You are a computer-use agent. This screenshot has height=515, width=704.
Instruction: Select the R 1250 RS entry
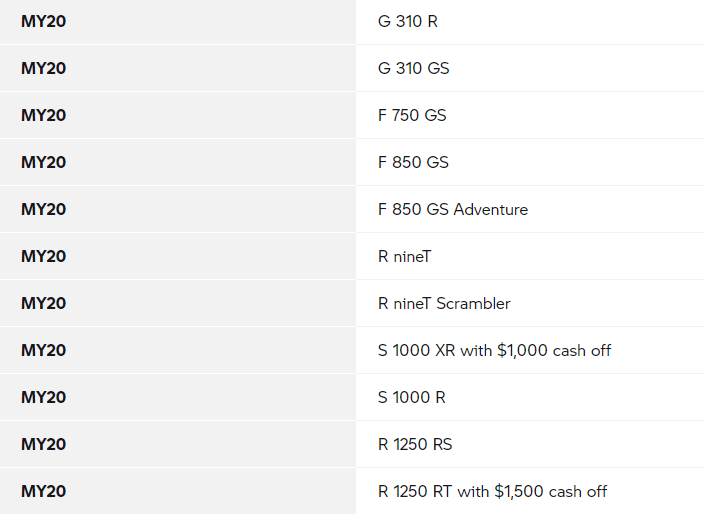point(415,445)
